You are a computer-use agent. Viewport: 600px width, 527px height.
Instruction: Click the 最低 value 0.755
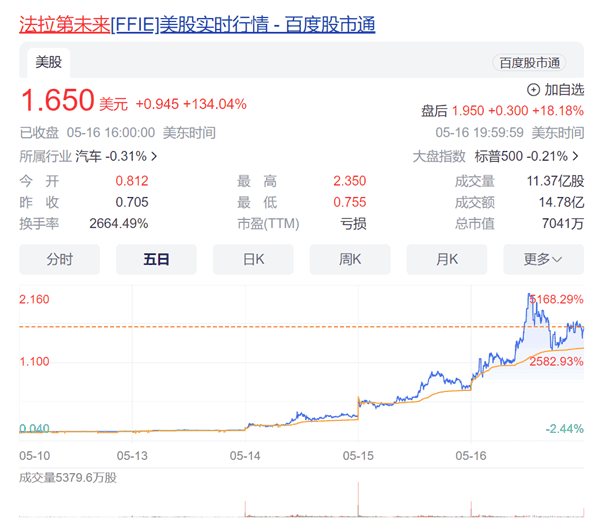[349, 202]
